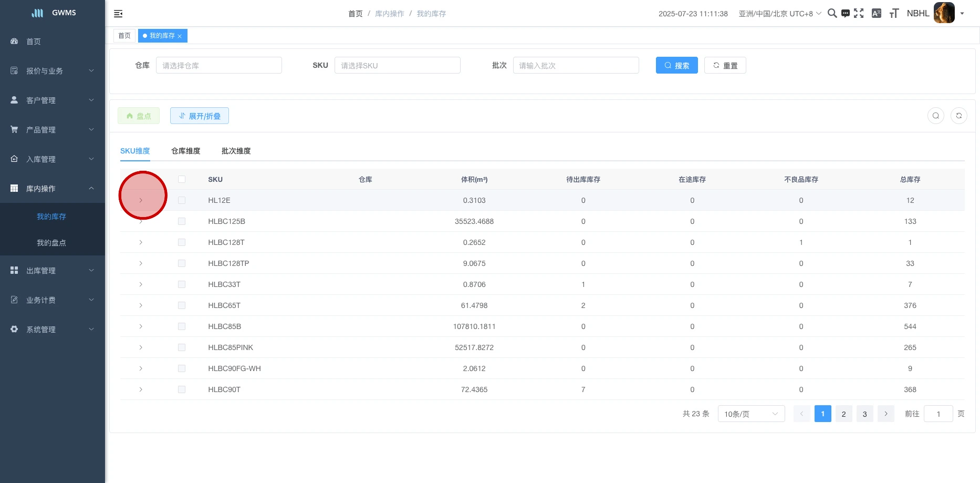
Task: Click the blue 搜索 button
Action: (x=676, y=66)
